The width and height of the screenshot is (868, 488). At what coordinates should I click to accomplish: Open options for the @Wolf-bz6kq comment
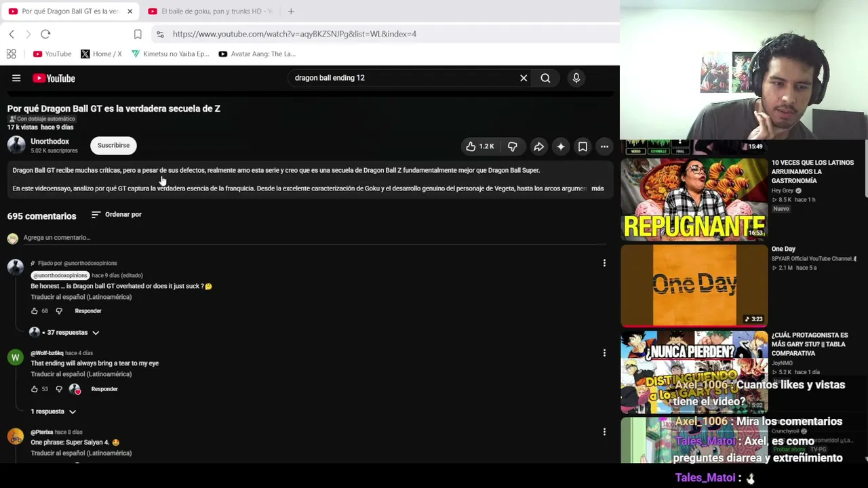604,352
